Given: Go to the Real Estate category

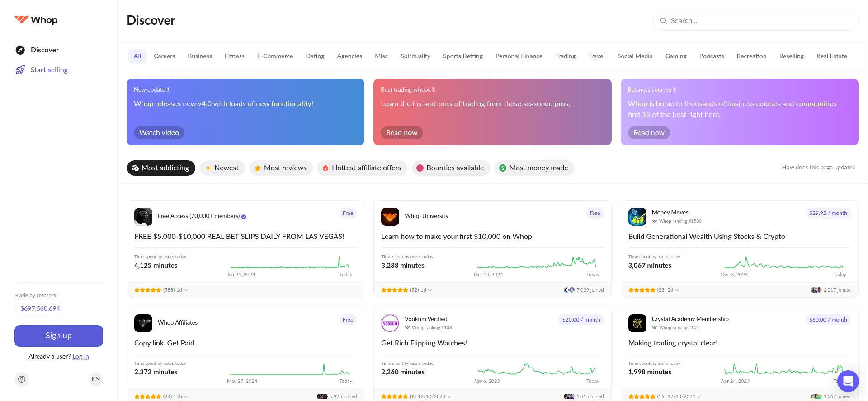Looking at the screenshot, I should pyautogui.click(x=831, y=56).
